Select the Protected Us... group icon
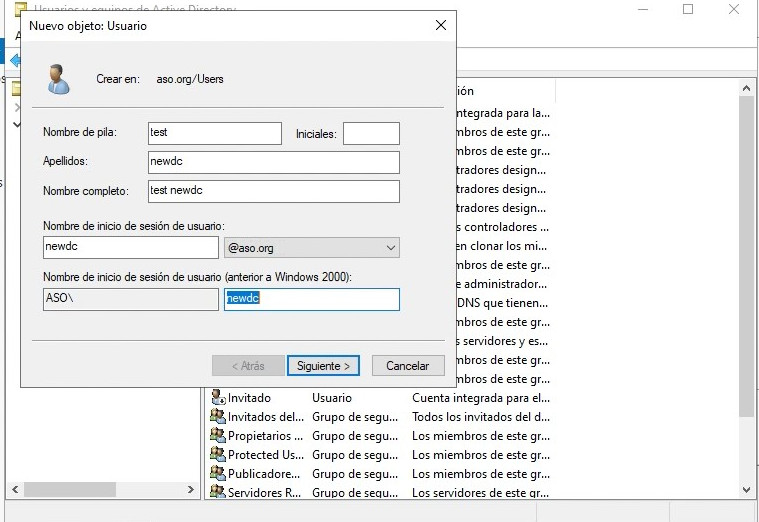Screen dimensions: 759x522 click(x=218, y=455)
